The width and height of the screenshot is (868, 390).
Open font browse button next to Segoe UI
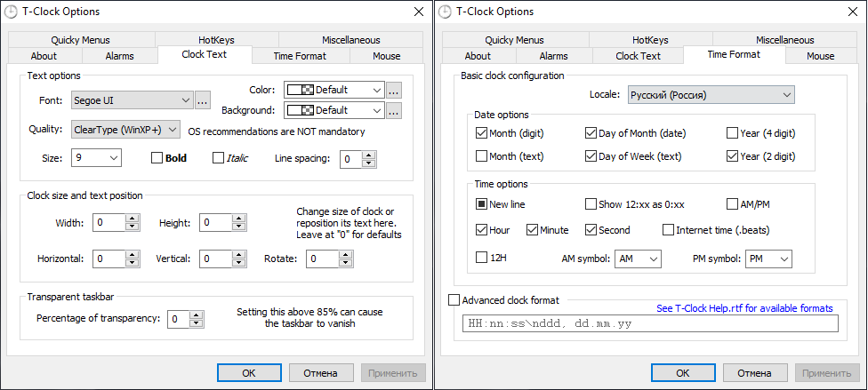tap(202, 100)
